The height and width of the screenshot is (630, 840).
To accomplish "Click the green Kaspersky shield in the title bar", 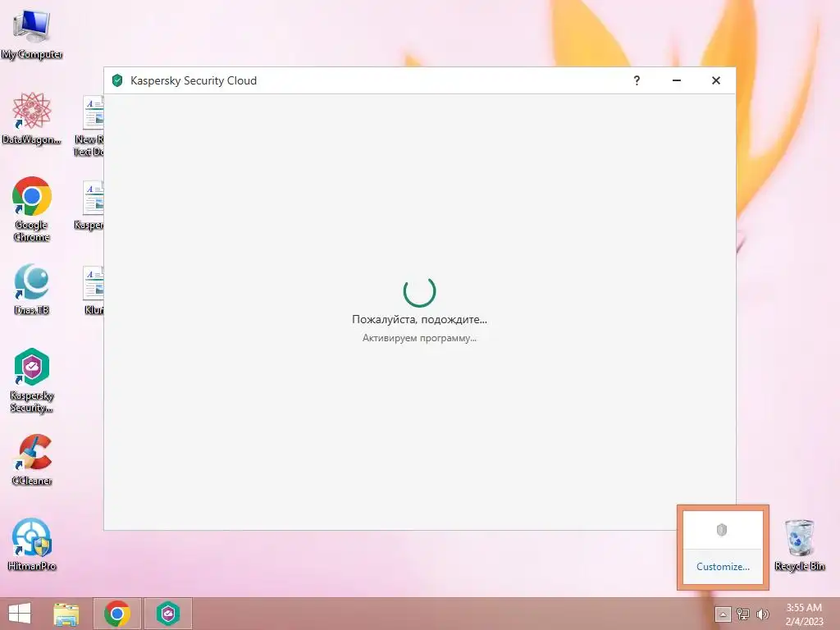I will click(117, 80).
